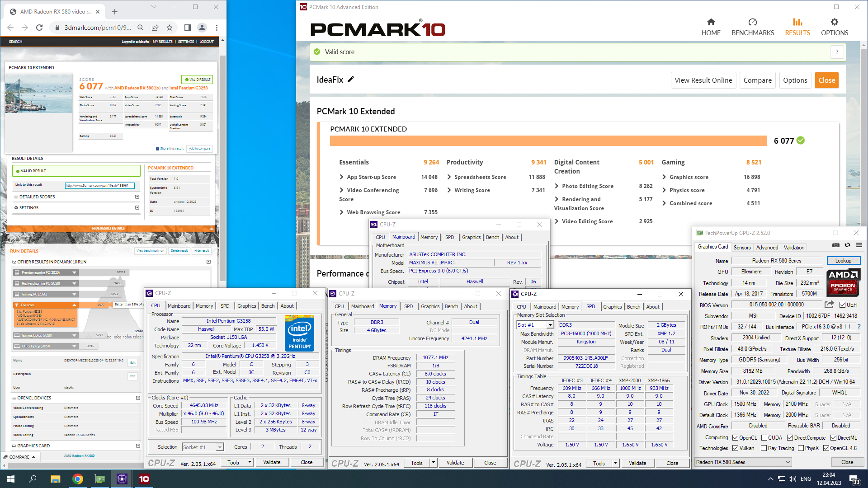
Task: Click the help question mark on Valid score banner
Action: [x=837, y=52]
